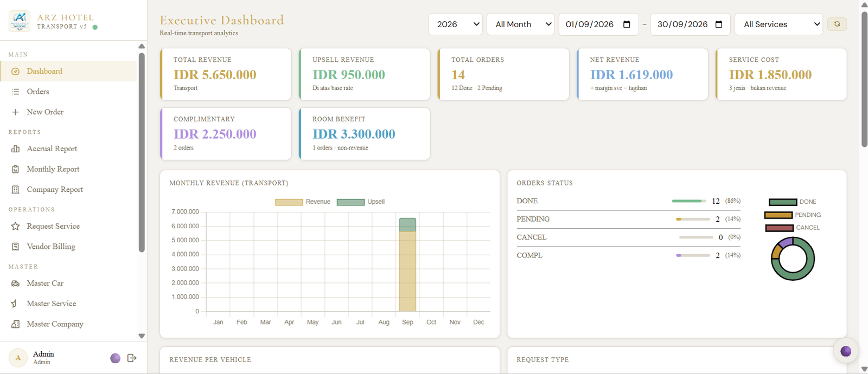Click the Service Cost IDR 1.850.000 card
This screenshot has width=868, height=374.
point(781,74)
